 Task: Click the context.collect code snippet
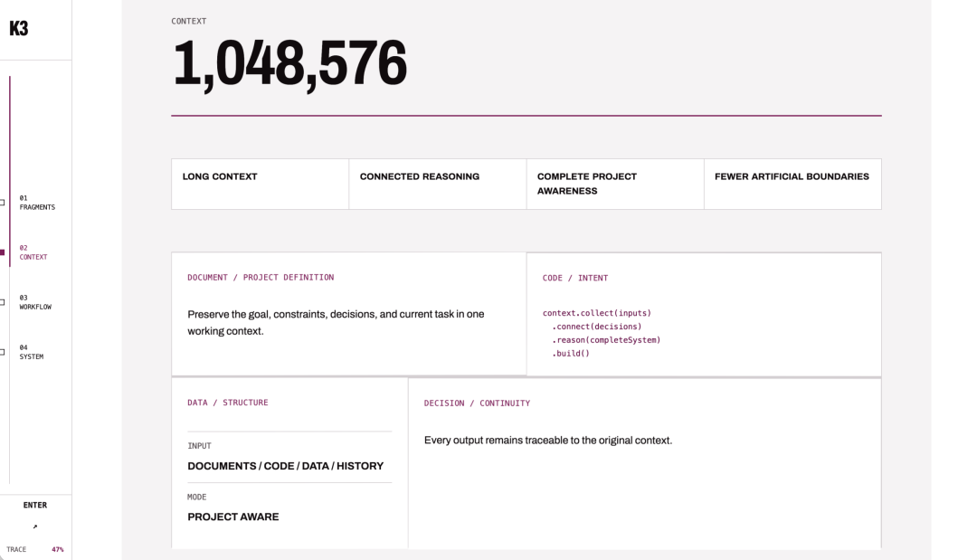[x=602, y=333]
